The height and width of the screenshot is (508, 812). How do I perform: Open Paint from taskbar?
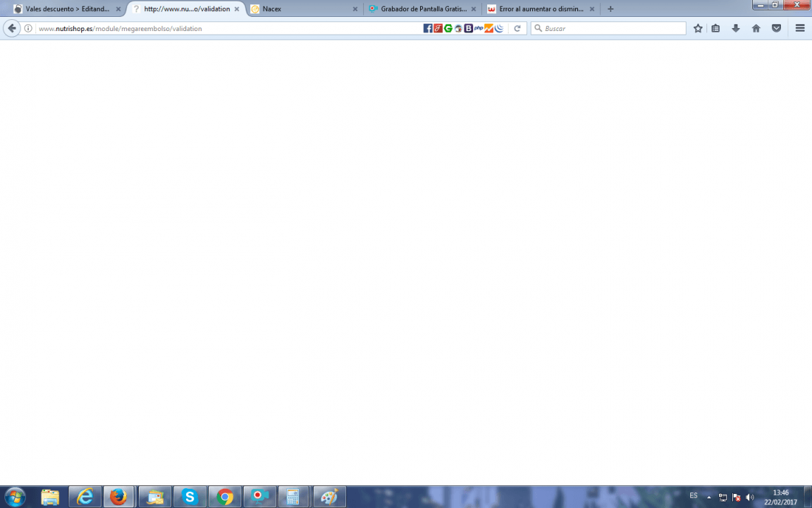[x=329, y=497]
